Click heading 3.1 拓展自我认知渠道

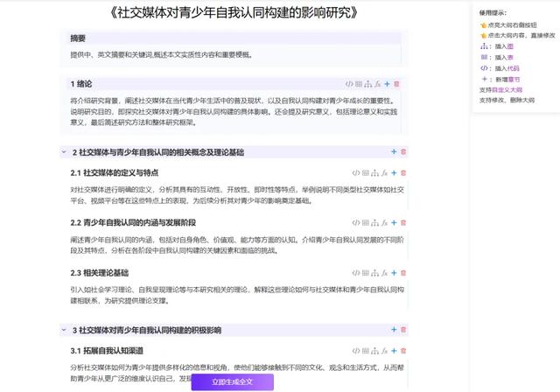tap(107, 351)
